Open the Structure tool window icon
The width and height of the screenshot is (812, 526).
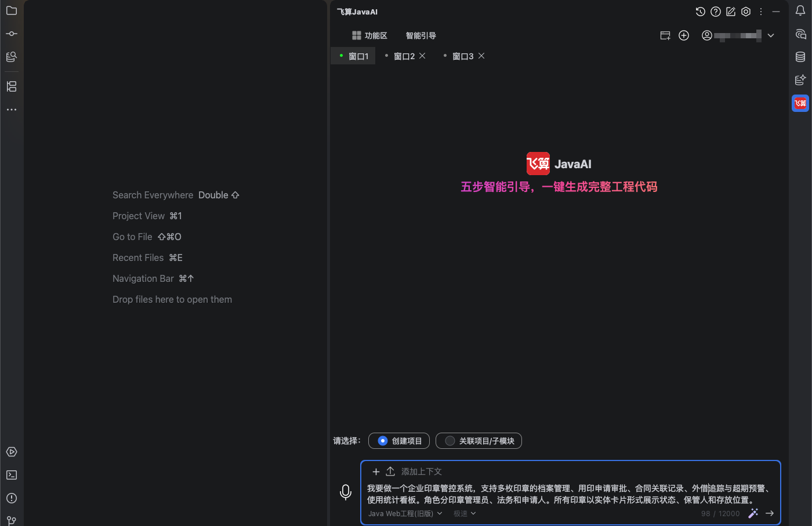point(12,86)
